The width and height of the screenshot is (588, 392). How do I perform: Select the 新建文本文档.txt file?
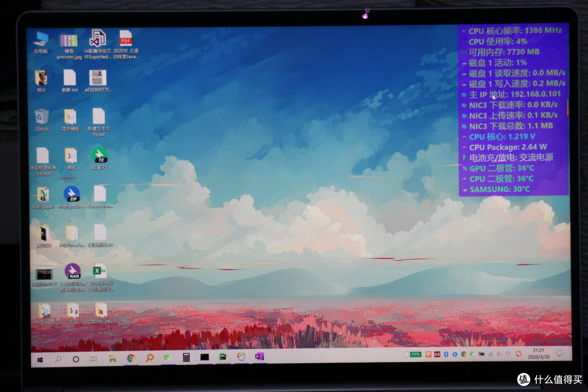99,122
